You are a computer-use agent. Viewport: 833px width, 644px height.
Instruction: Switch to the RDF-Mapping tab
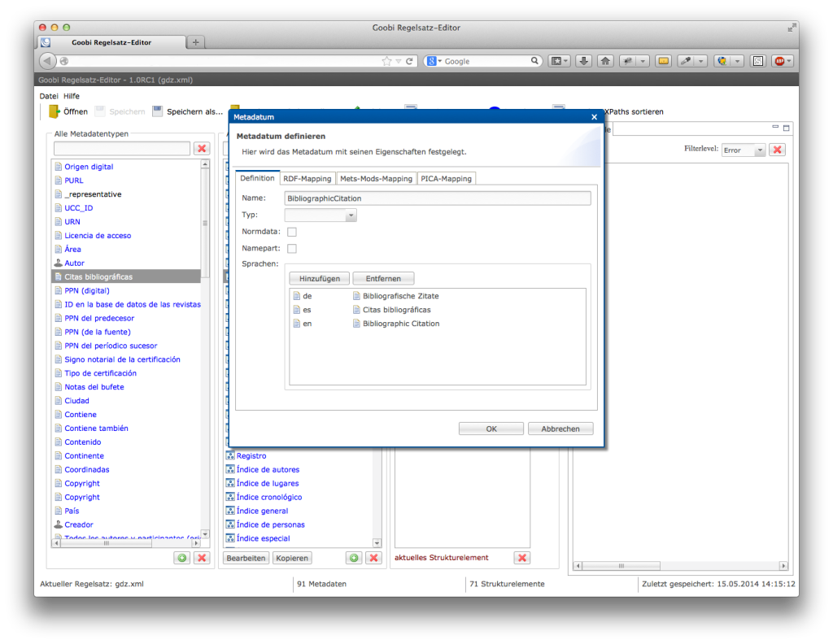click(307, 178)
